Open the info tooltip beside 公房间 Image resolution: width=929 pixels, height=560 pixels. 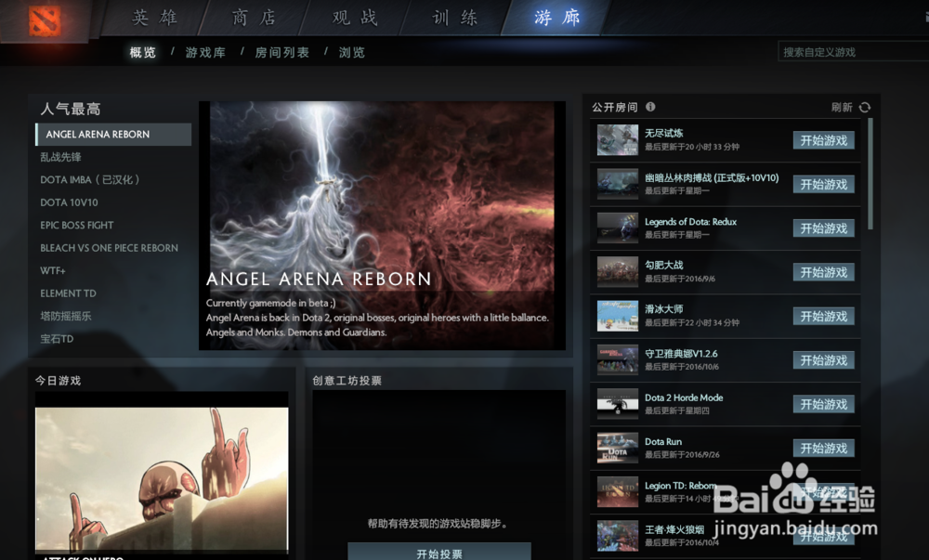[650, 107]
